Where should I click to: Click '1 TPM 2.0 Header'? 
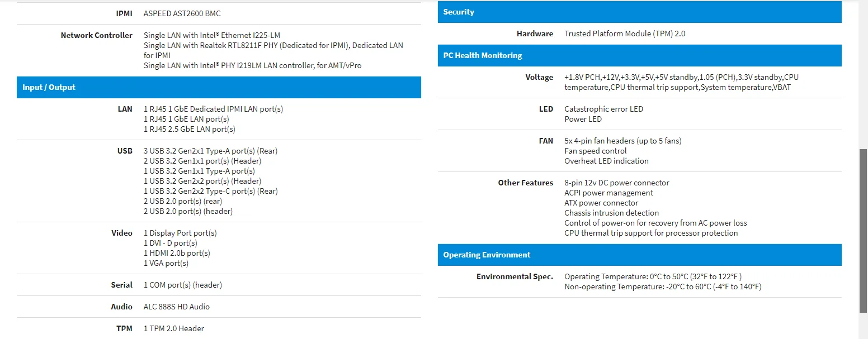174,328
